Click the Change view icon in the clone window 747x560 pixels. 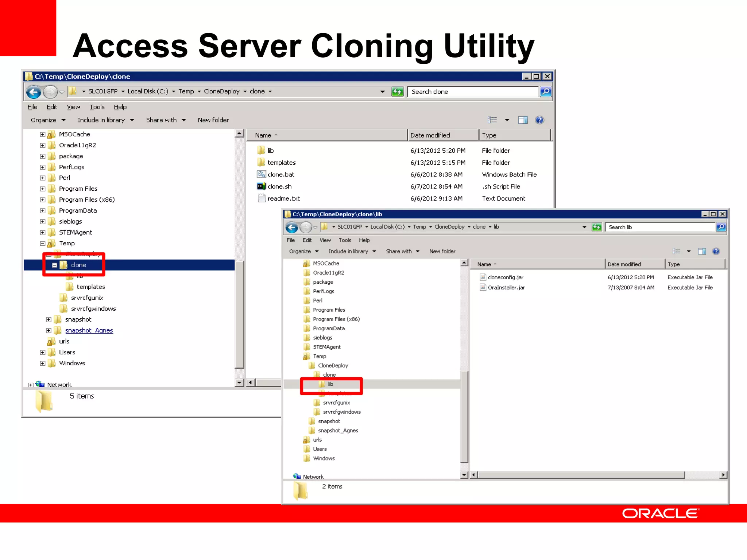pos(492,120)
